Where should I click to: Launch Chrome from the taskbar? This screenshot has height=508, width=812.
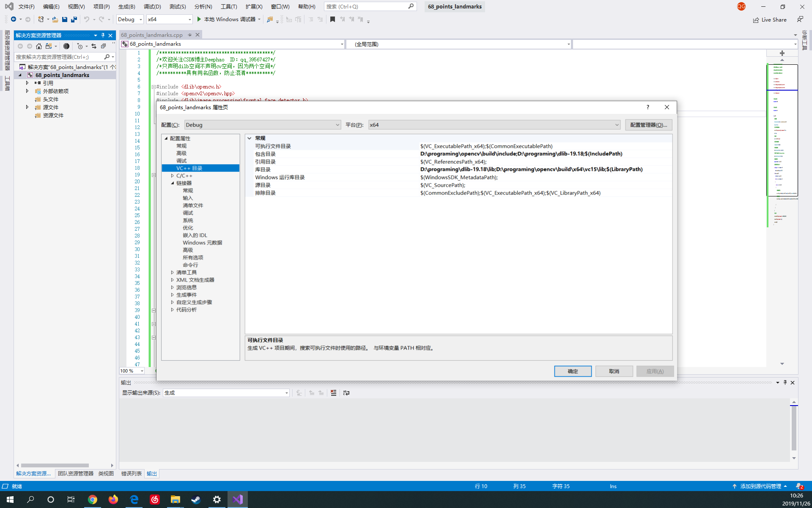[93, 500]
